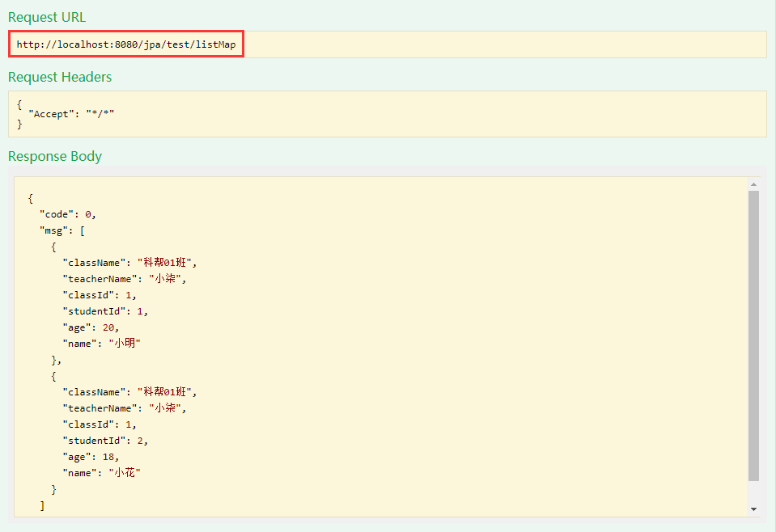Click the scrollbar up arrow
Screen dimensions: 776x532
coord(754,184)
